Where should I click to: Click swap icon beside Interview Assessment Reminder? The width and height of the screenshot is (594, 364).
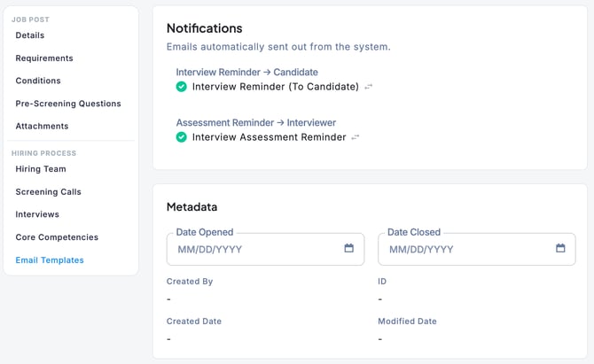click(356, 137)
